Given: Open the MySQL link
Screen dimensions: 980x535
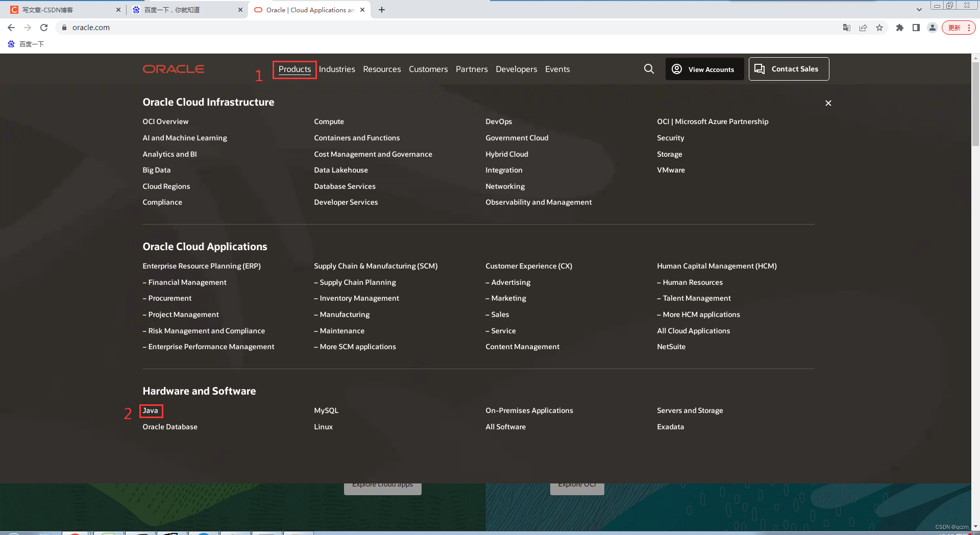Looking at the screenshot, I should click(326, 410).
